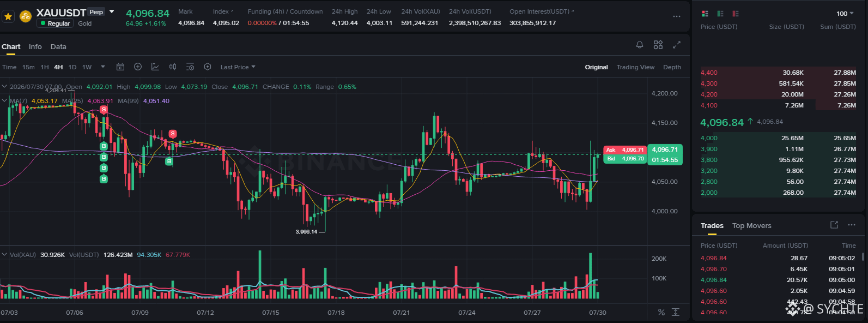Switch chart to Original view
The image size is (868, 323).
click(596, 67)
